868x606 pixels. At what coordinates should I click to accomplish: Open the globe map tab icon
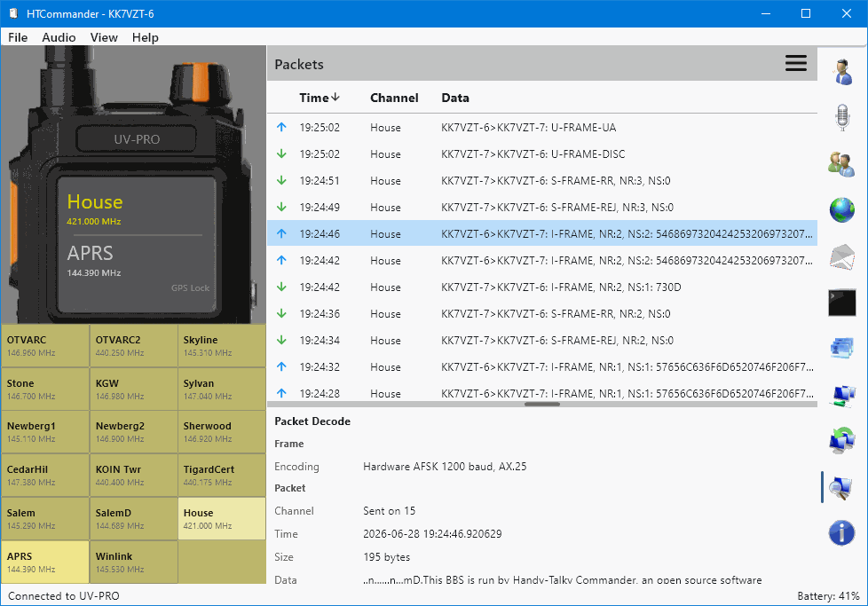(x=842, y=210)
